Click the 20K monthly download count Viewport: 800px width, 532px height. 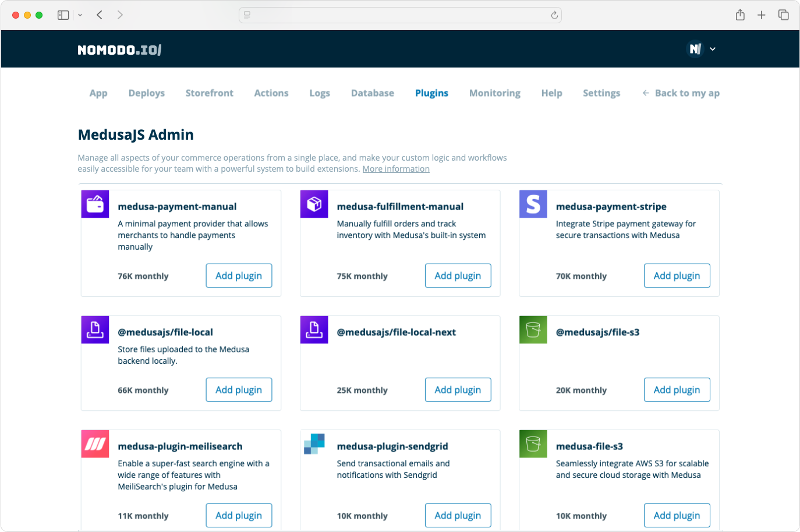[581, 391]
